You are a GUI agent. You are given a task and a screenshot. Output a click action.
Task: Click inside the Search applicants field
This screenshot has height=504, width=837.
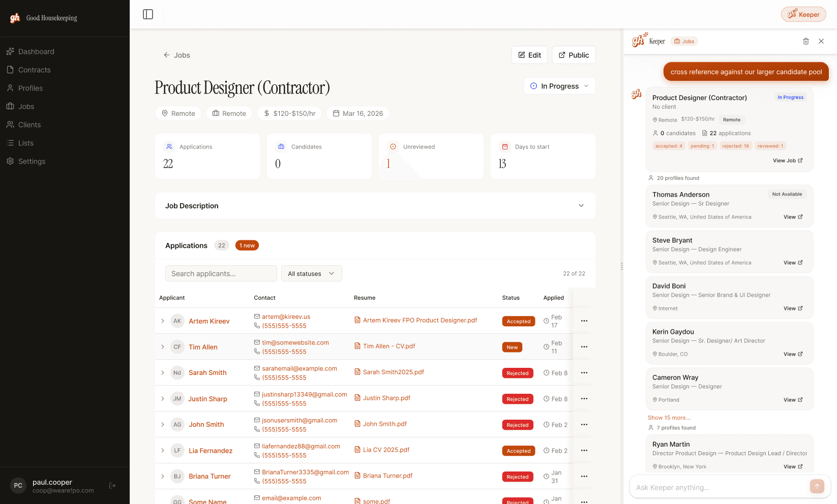point(221,273)
